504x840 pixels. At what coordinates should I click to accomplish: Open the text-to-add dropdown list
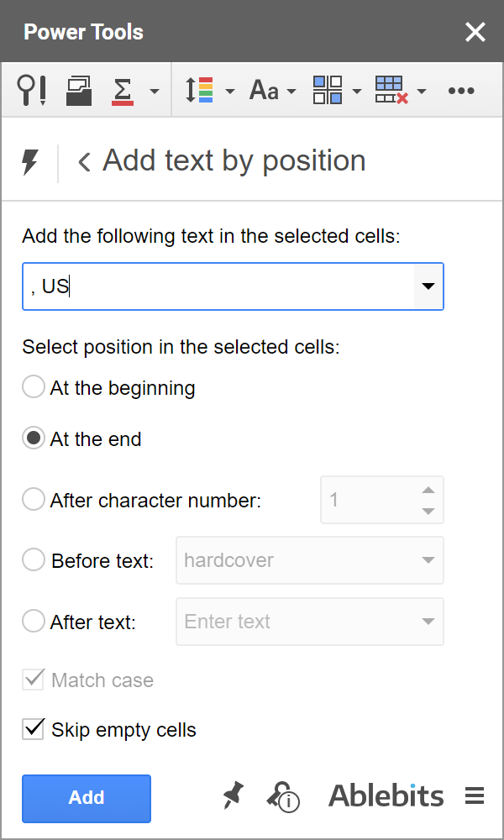(x=430, y=286)
